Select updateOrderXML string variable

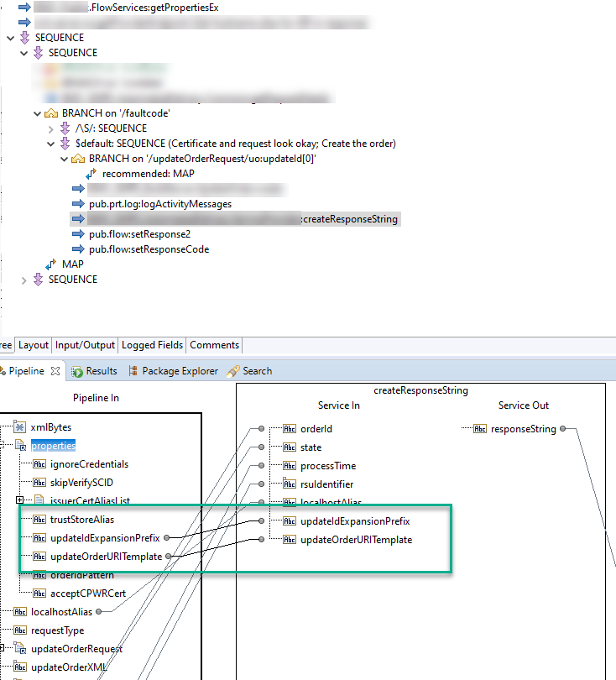pyautogui.click(x=68, y=667)
